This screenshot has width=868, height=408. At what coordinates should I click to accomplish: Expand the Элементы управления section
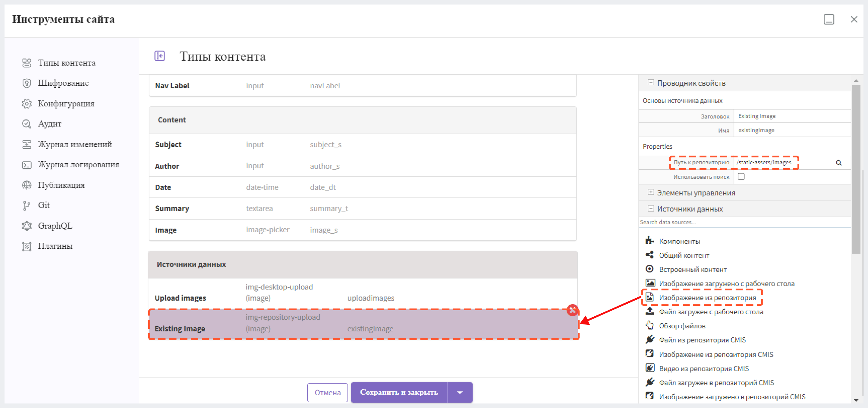tap(651, 192)
